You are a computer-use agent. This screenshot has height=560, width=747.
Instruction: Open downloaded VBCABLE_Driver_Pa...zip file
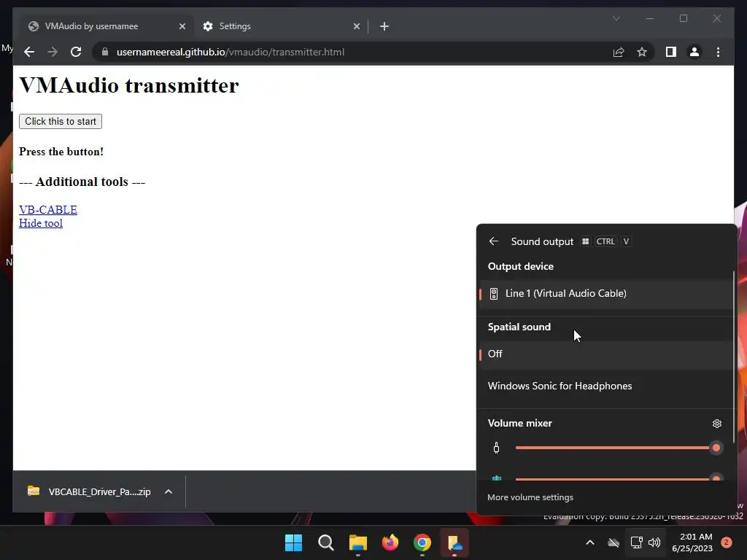click(90, 491)
